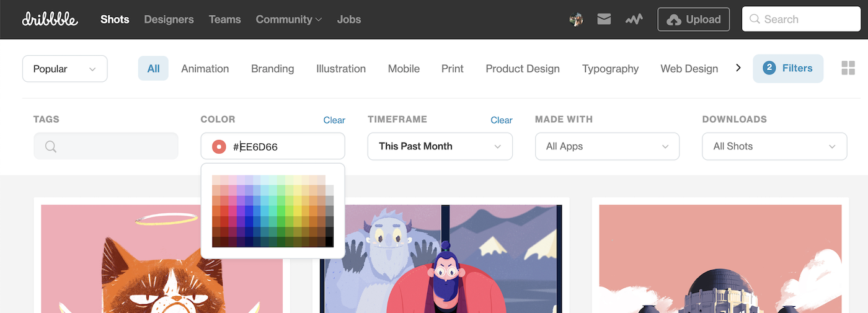
Task: Click the red color indicator circle
Action: (x=219, y=147)
